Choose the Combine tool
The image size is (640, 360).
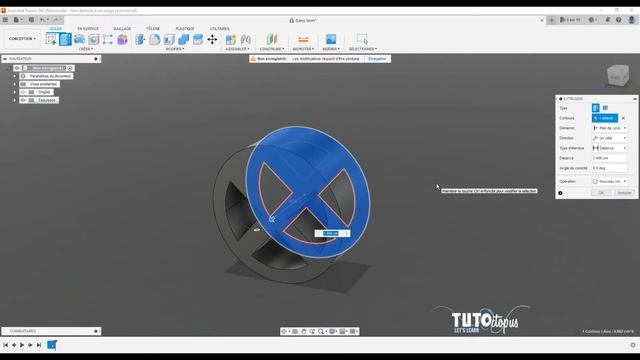(184, 39)
